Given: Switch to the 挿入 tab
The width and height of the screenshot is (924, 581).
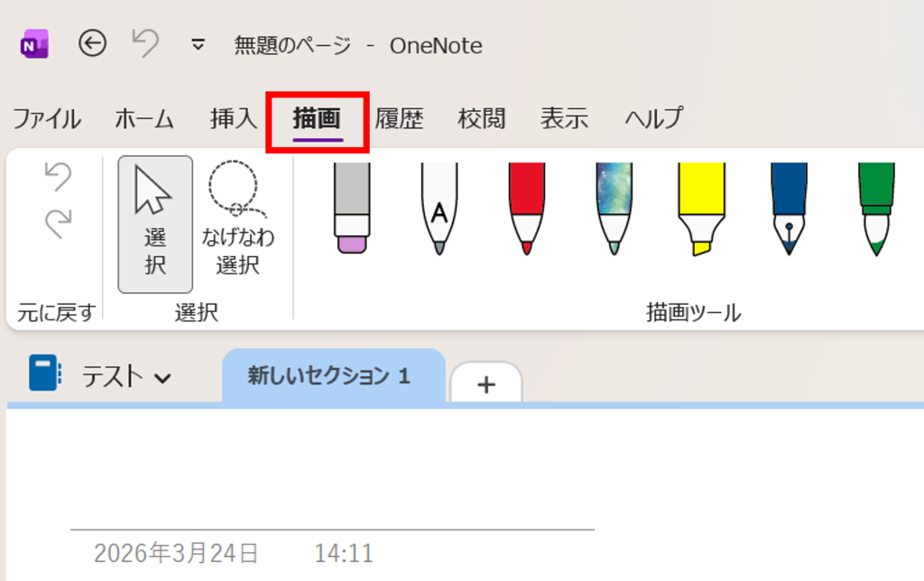Looking at the screenshot, I should pyautogui.click(x=234, y=118).
